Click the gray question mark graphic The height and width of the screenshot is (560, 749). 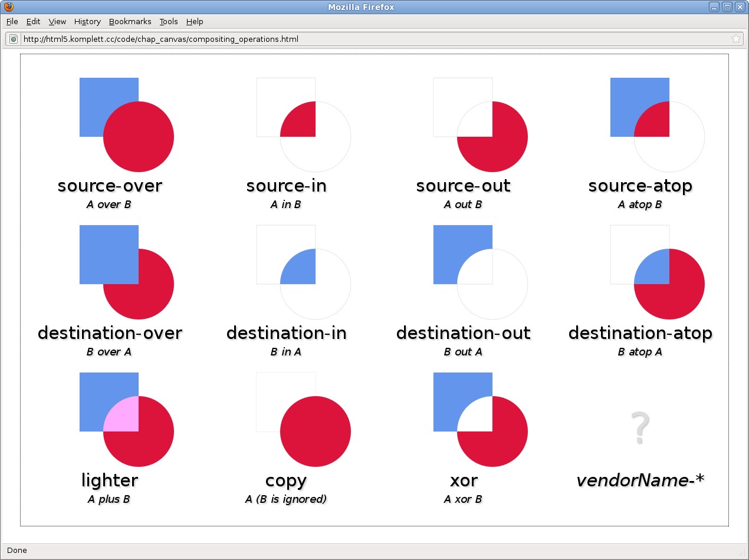click(640, 429)
